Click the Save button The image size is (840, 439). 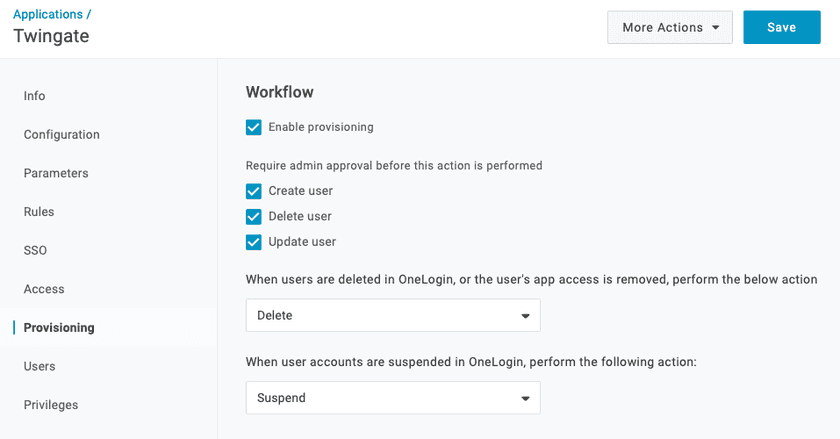(x=781, y=28)
